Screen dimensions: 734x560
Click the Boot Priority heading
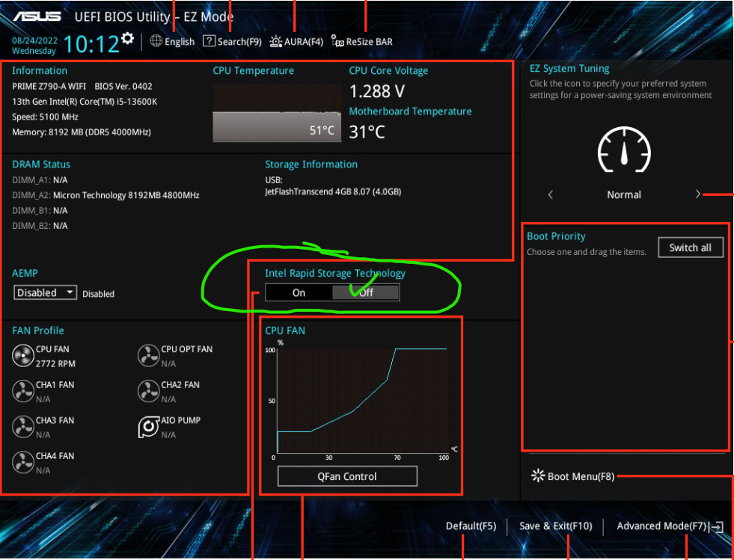pyautogui.click(x=556, y=236)
